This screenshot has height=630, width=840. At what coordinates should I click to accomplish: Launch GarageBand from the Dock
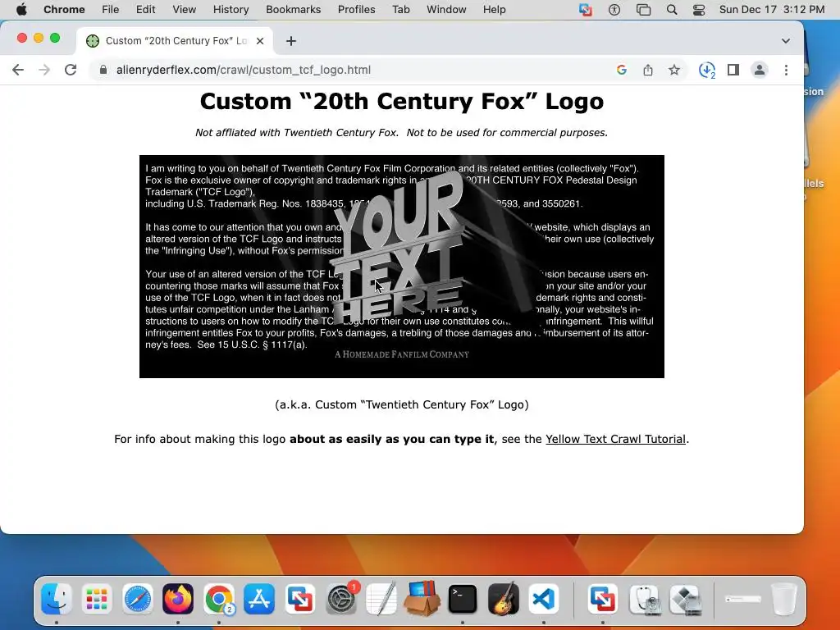click(x=504, y=599)
